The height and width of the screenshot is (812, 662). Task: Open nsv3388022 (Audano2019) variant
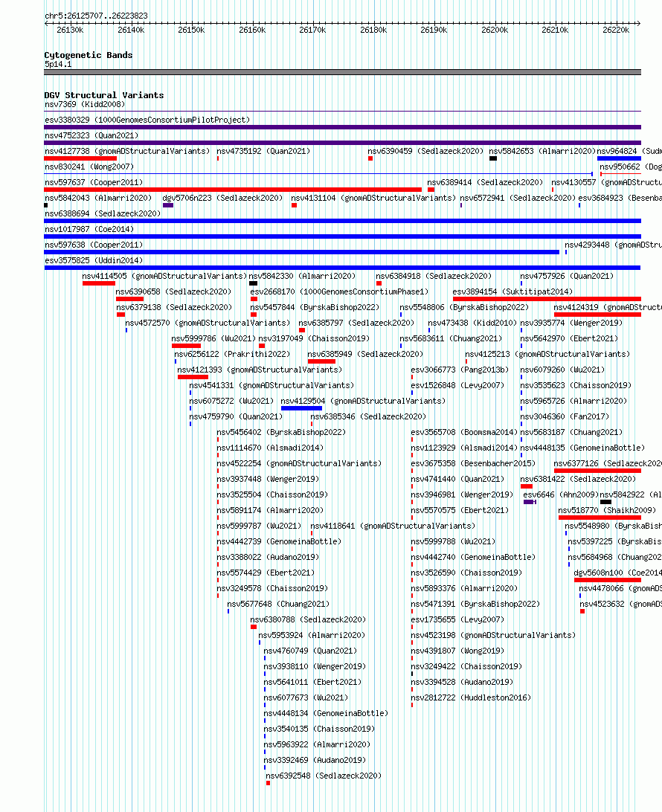tap(268, 557)
